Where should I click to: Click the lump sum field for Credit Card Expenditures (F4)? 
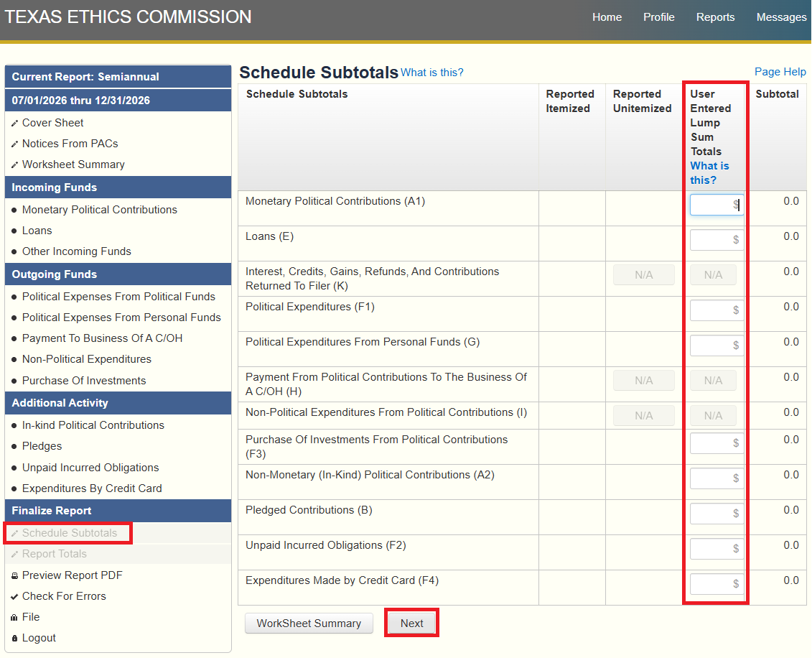[717, 584]
